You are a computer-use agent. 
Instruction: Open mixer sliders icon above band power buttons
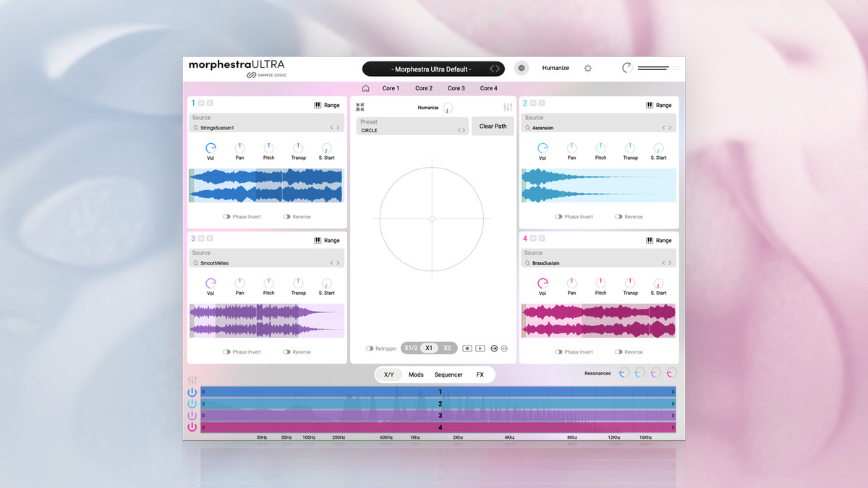(x=192, y=380)
